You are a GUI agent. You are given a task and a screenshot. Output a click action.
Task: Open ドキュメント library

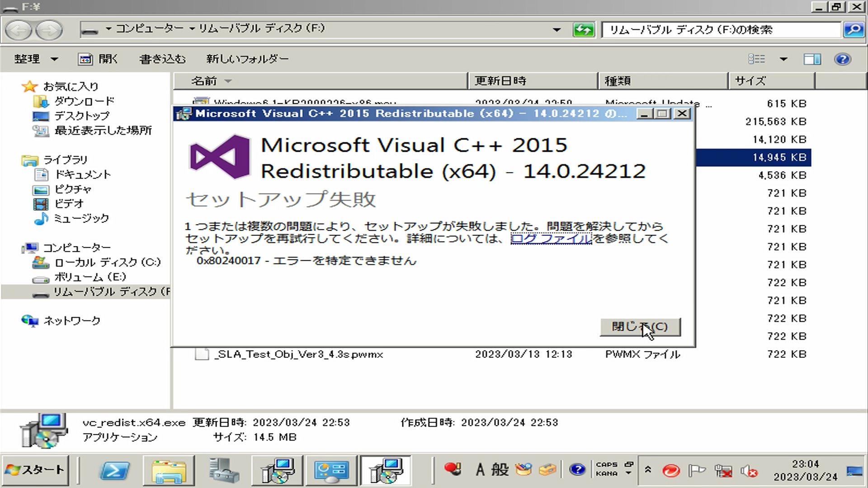tap(82, 174)
